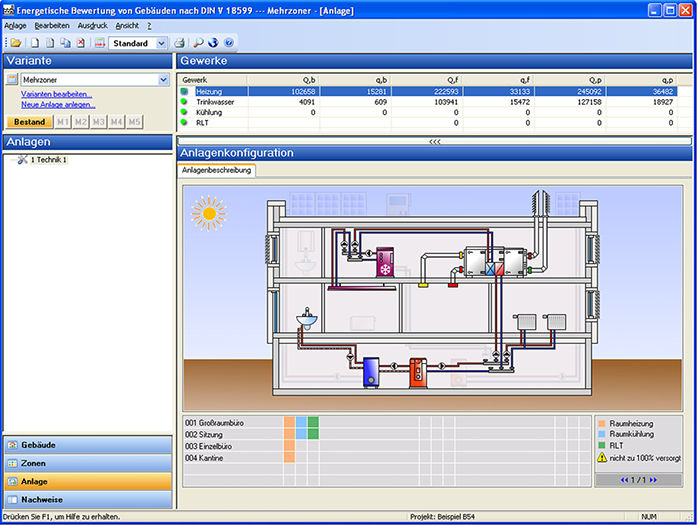This screenshot has height=525, width=697.
Task: Open the Mehrzoner variant dropdown
Action: [x=164, y=80]
